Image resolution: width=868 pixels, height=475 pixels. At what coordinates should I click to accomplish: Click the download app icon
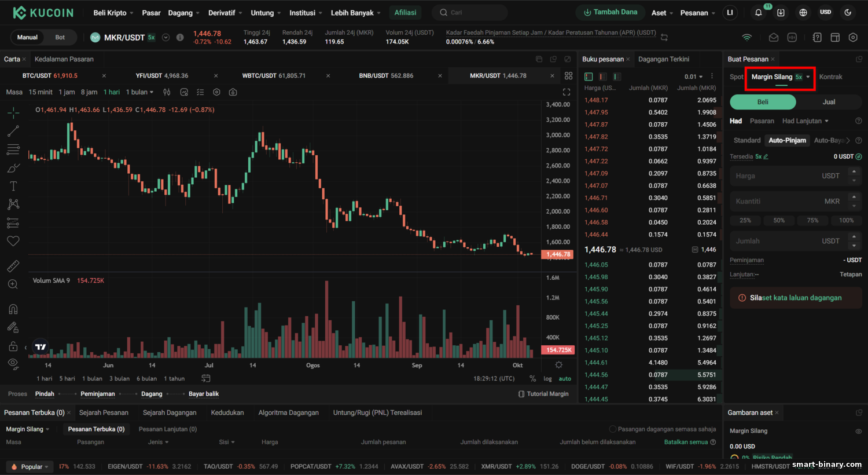pyautogui.click(x=781, y=13)
